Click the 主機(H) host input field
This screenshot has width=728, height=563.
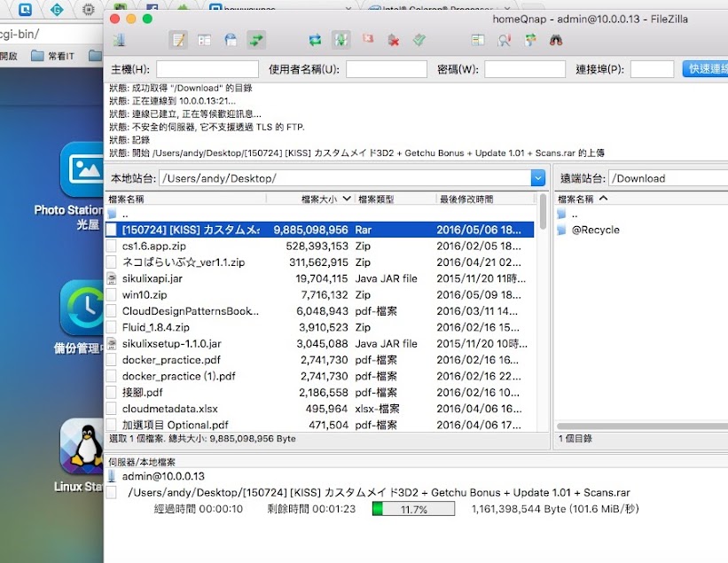(207, 69)
